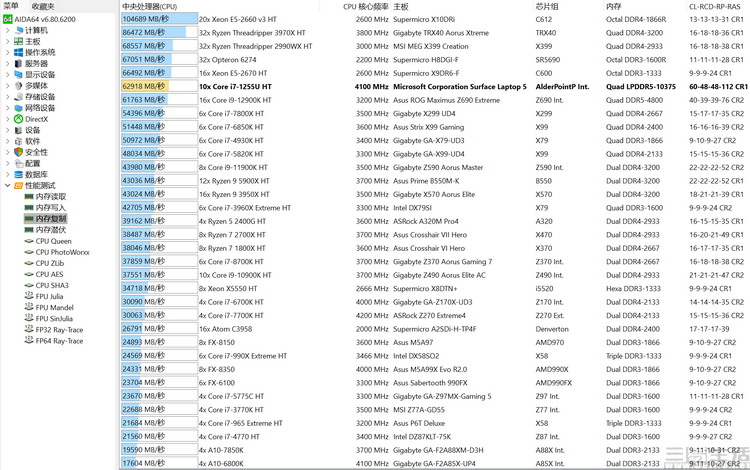The width and height of the screenshot is (750, 470).
Task: Expand the 服务器 tree node
Action: [7, 63]
